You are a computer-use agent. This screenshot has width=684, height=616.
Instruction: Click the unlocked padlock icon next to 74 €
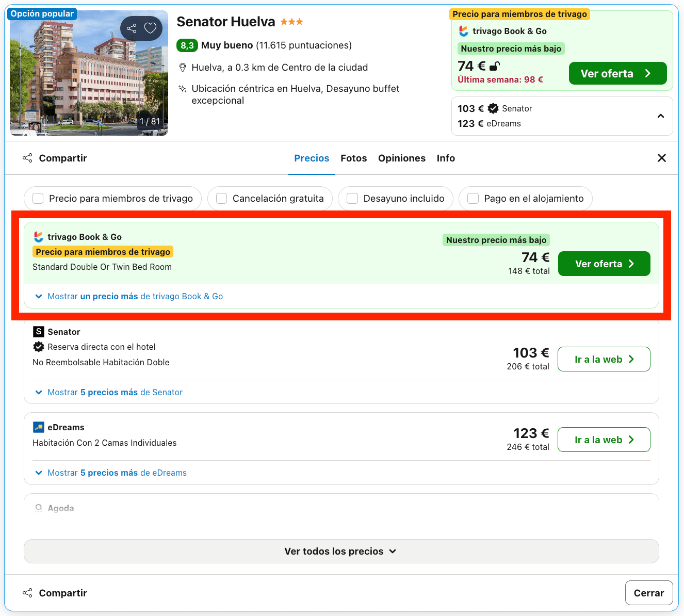coord(494,66)
